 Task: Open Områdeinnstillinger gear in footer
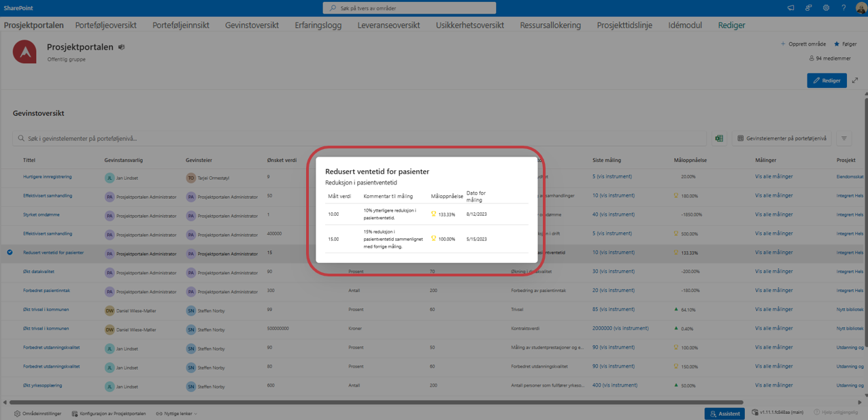tap(18, 413)
